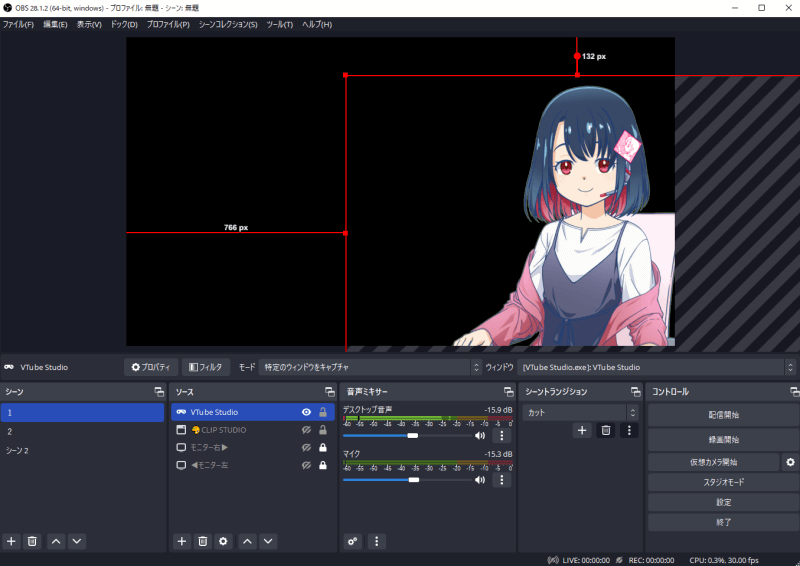Image resolution: width=800 pixels, height=566 pixels.
Task: Open 設定 button in Controls
Action: point(723,502)
